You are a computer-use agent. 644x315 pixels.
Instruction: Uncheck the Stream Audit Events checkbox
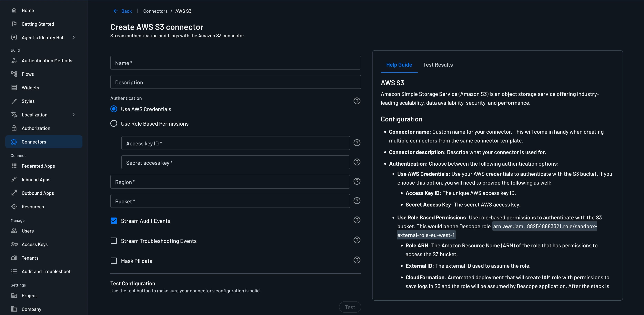[114, 220]
